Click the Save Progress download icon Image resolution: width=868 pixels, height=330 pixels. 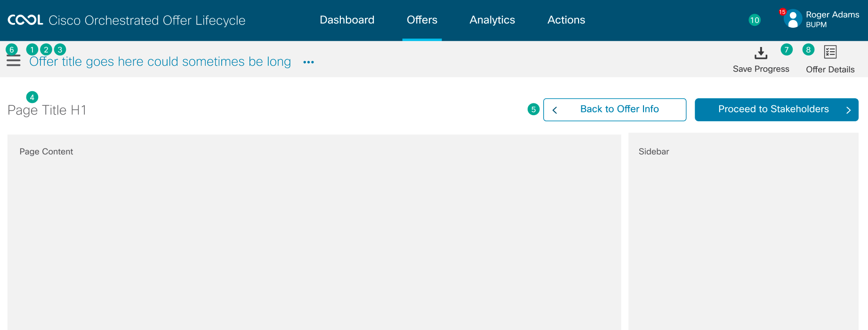tap(761, 53)
